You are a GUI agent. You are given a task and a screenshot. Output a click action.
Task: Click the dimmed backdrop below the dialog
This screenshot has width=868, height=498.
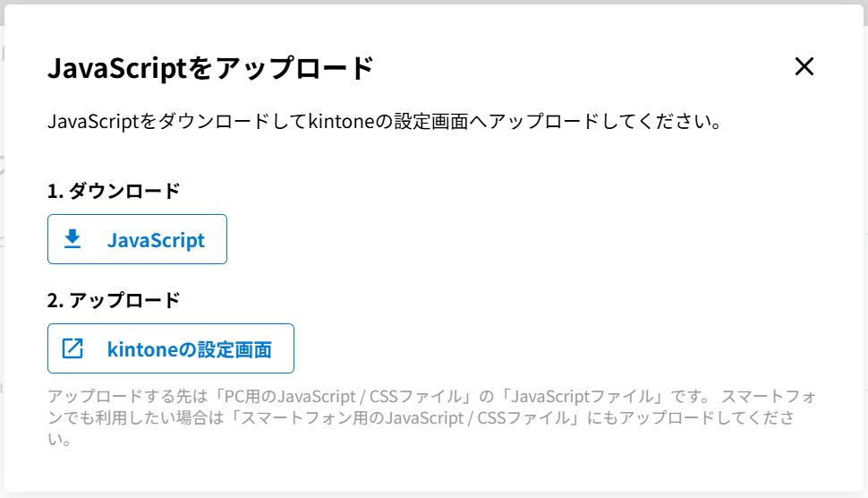(x=434, y=494)
